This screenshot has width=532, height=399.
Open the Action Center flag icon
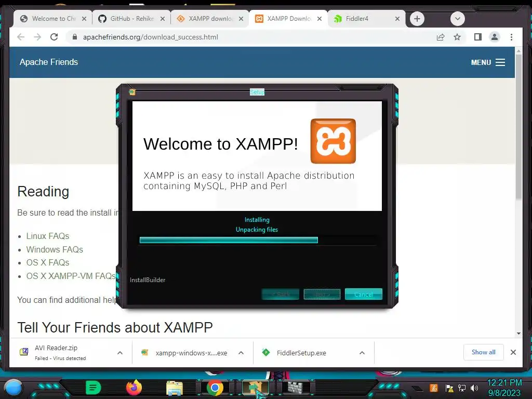point(449,388)
